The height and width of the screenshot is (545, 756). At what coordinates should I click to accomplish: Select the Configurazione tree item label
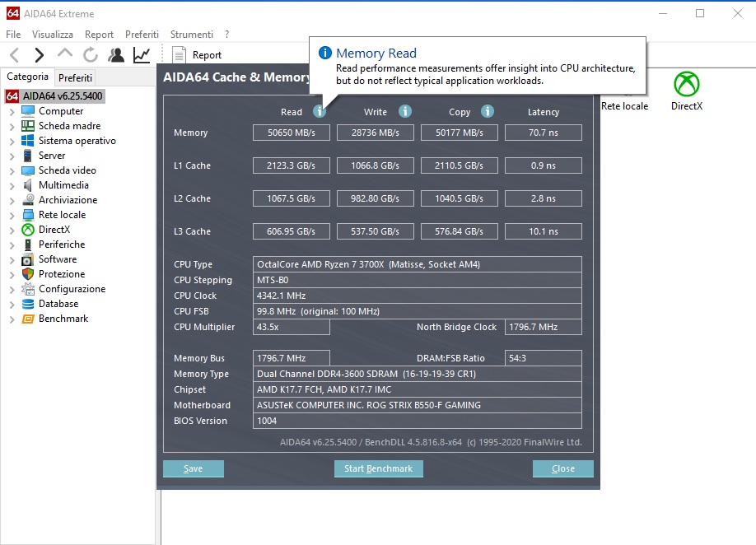tap(72, 289)
